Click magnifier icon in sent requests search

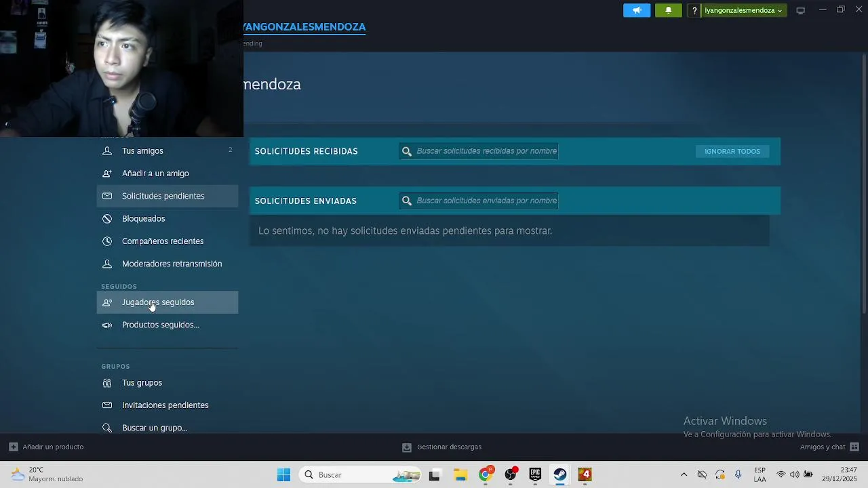(x=407, y=201)
